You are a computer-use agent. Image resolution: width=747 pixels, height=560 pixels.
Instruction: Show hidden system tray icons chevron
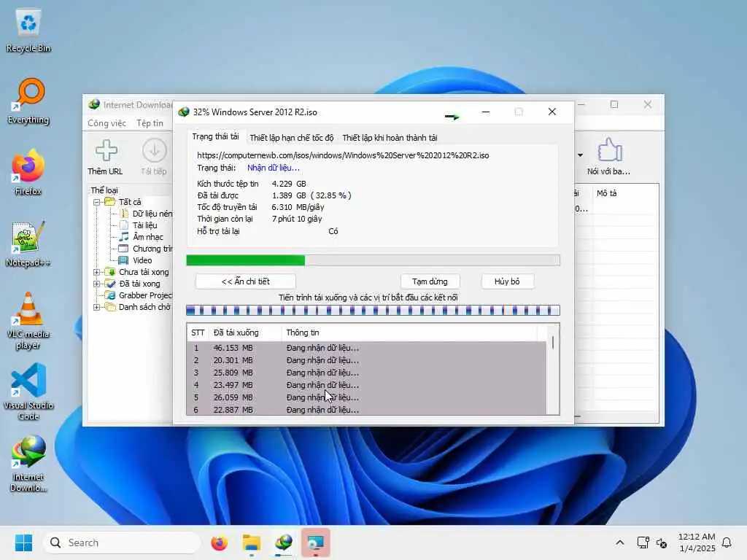coord(620,542)
